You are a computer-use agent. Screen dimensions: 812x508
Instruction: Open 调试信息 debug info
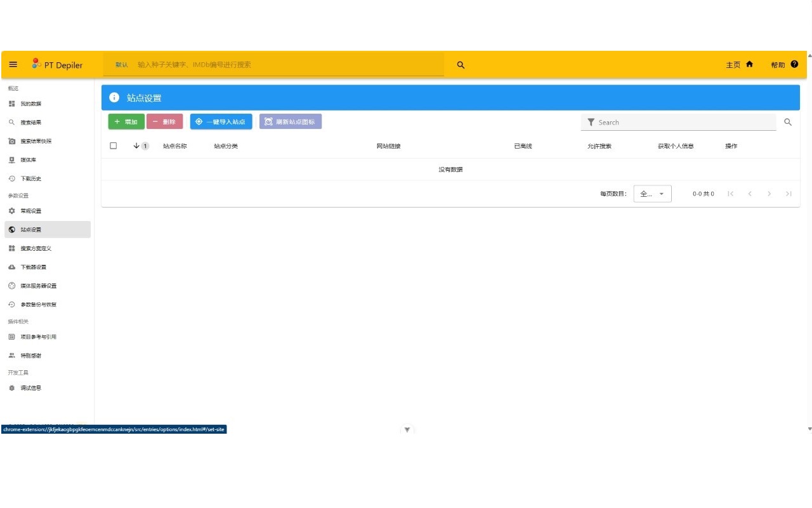48,387
